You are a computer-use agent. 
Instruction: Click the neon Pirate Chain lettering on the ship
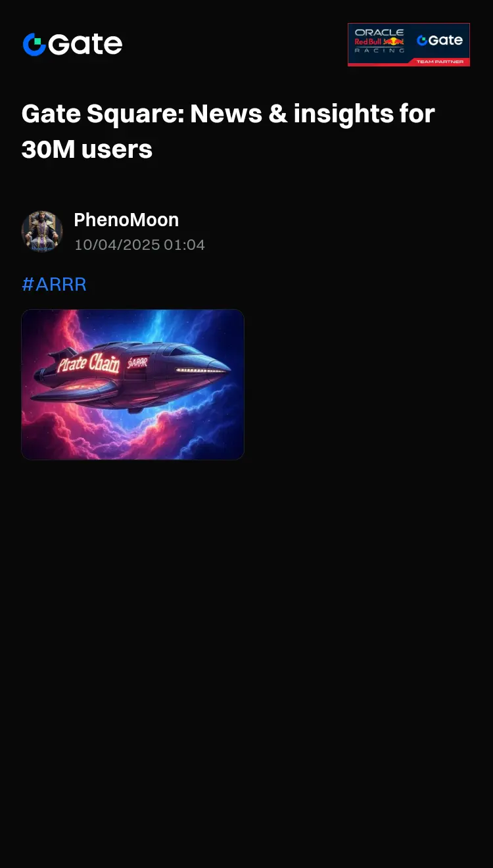(x=88, y=362)
